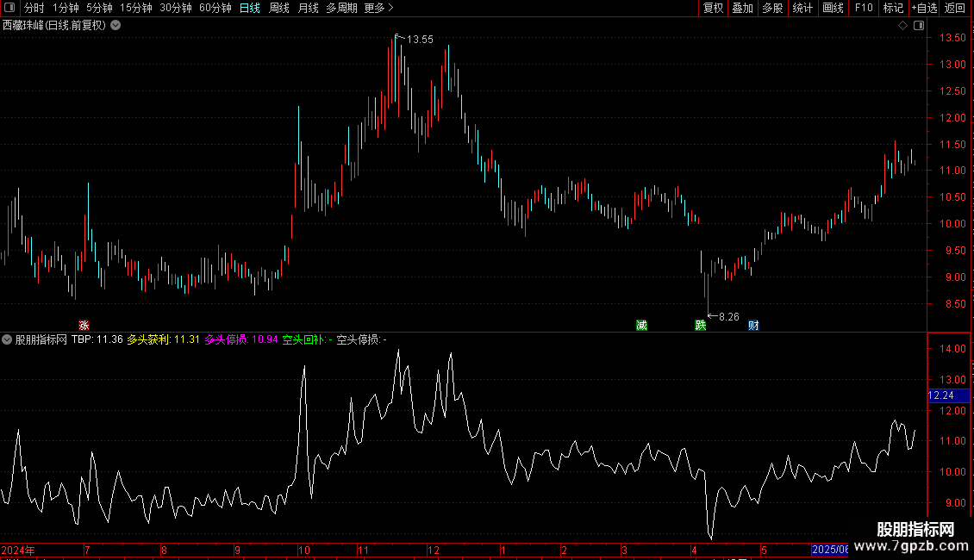Click the 返回 back button
Screen dimensions: 974x560
tap(955, 8)
